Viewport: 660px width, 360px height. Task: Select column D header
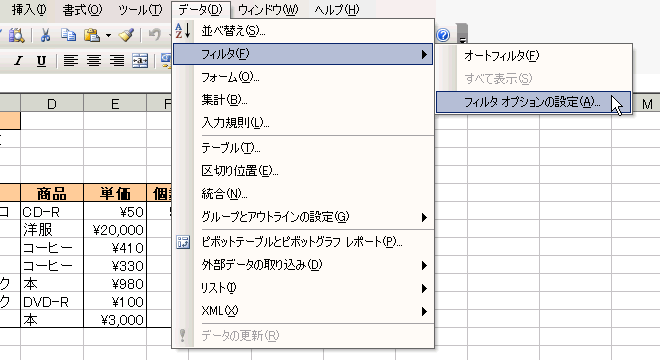point(52,104)
